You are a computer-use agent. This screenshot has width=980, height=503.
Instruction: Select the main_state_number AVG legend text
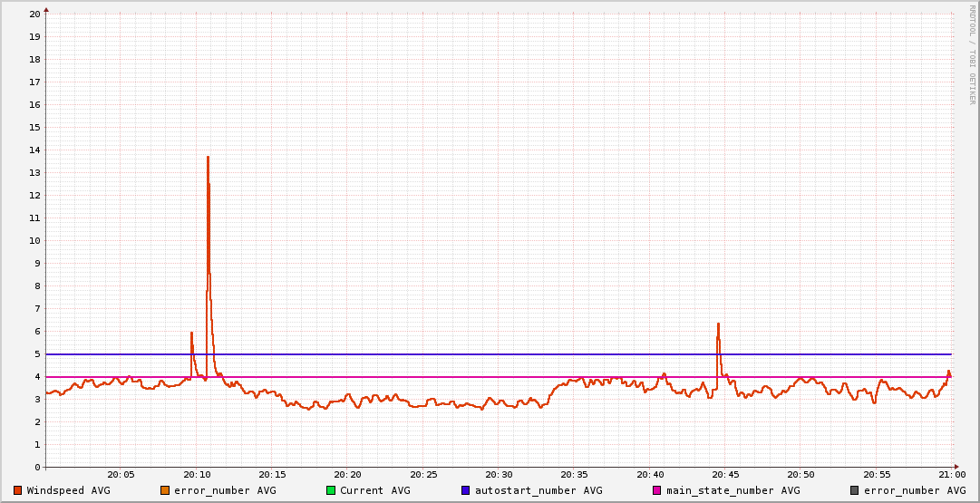tap(733, 490)
